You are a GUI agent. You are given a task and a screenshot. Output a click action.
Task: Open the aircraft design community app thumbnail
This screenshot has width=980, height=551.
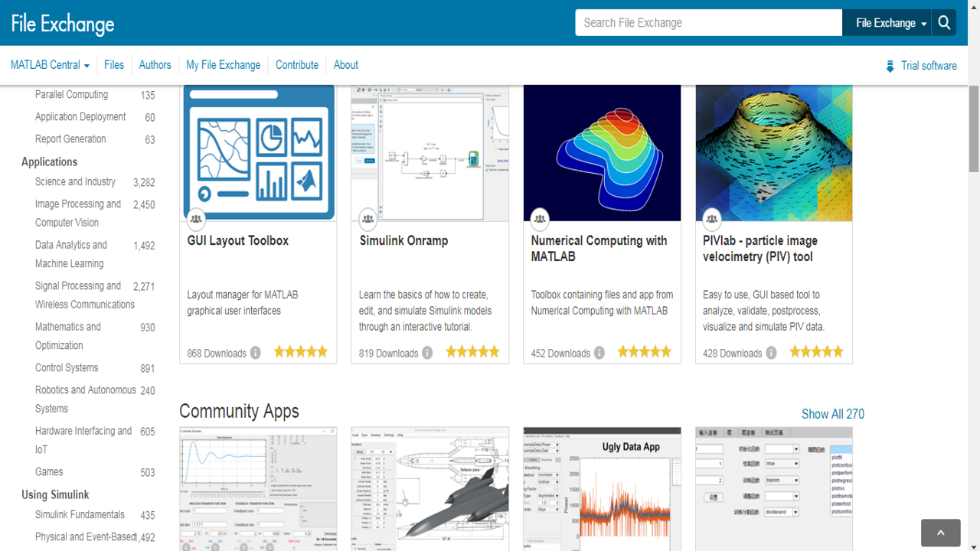point(430,489)
